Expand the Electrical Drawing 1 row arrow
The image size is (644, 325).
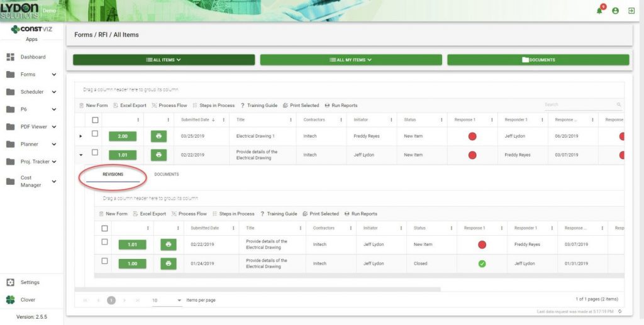(80, 136)
